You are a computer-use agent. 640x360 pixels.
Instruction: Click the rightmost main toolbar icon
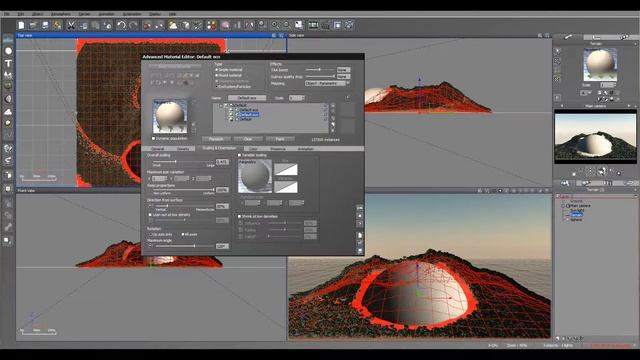click(x=349, y=25)
